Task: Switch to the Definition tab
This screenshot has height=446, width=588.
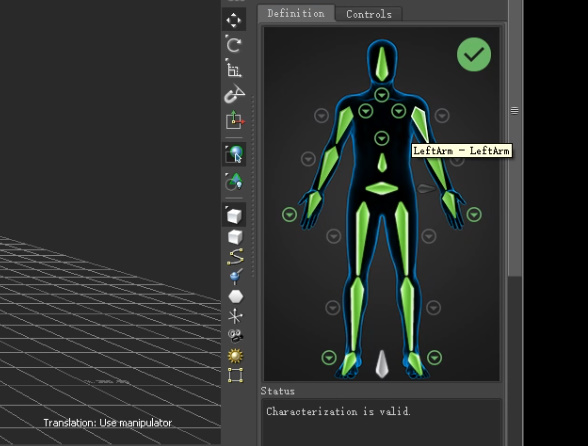Action: pyautogui.click(x=296, y=14)
